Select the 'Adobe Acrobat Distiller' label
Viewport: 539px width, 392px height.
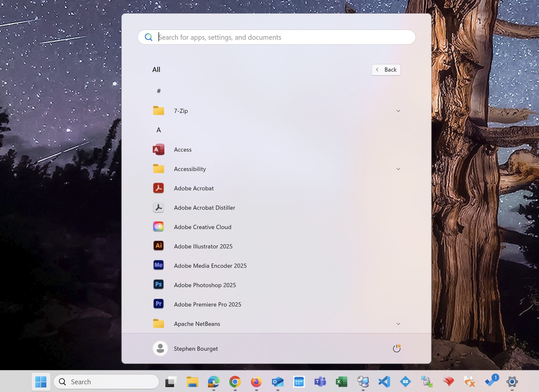tap(204, 207)
